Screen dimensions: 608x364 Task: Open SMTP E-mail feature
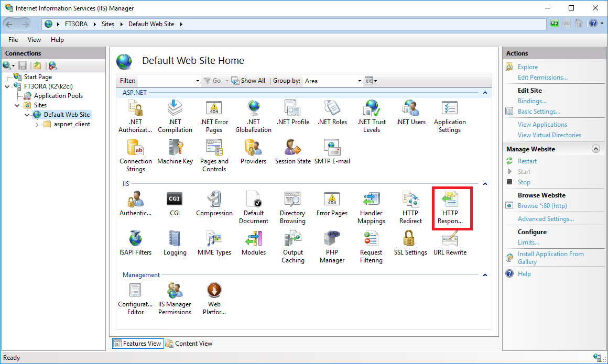pos(332,151)
